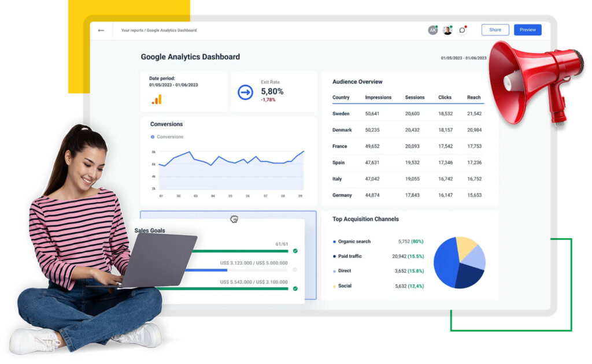Toggle the Conversions legend dot on the chart
This screenshot has height=364, width=592.
pos(153,137)
